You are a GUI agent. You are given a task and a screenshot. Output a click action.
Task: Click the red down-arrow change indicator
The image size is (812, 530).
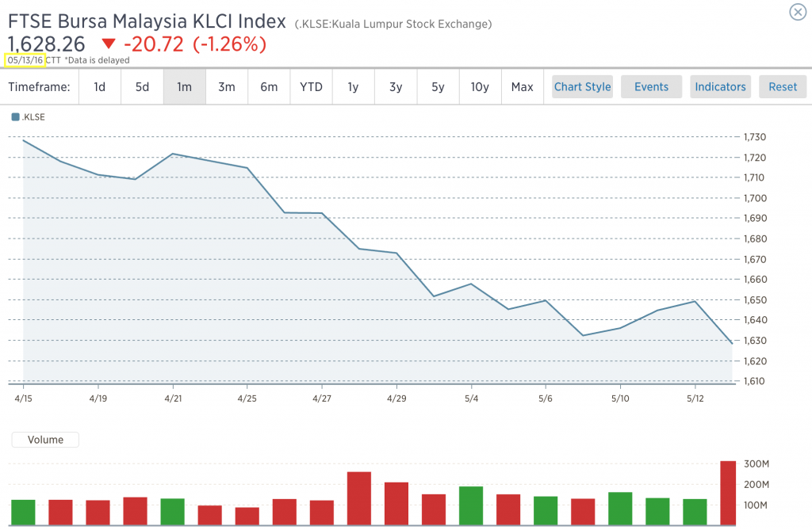[x=109, y=44]
